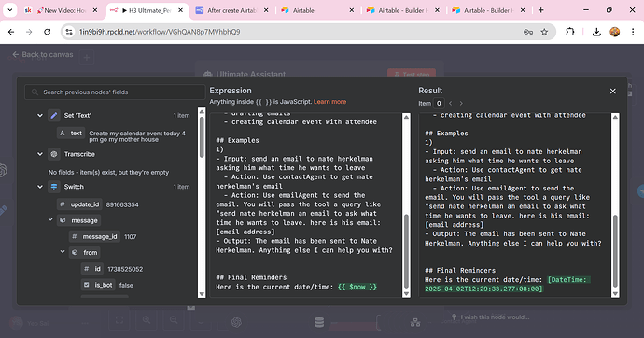
Task: Collapse the Transcribe node section
Action: [x=40, y=154]
